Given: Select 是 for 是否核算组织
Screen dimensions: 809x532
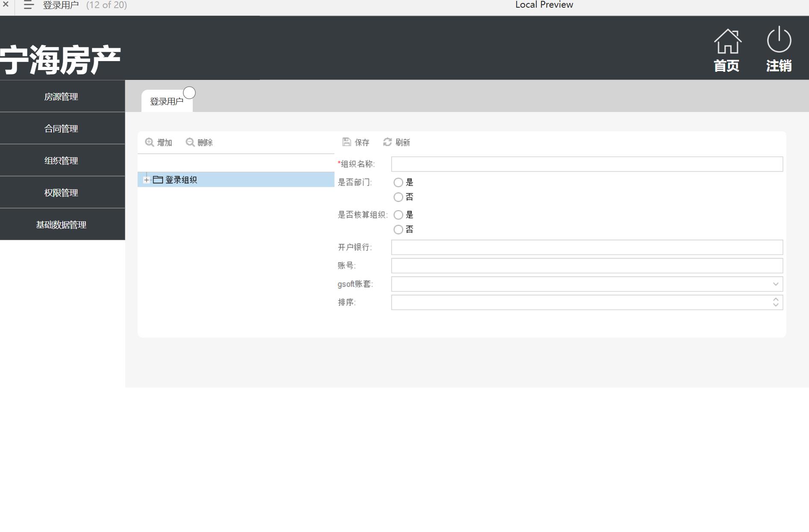Looking at the screenshot, I should click(398, 215).
